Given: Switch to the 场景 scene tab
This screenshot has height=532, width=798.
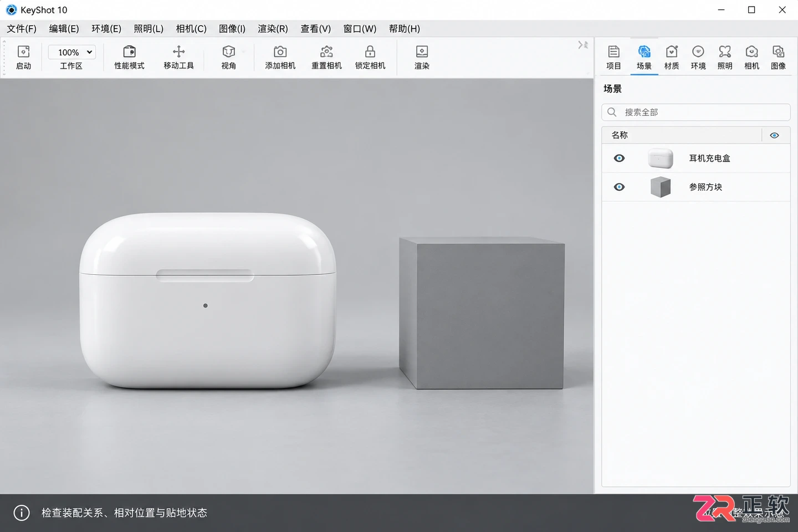Looking at the screenshot, I should tap(644, 58).
